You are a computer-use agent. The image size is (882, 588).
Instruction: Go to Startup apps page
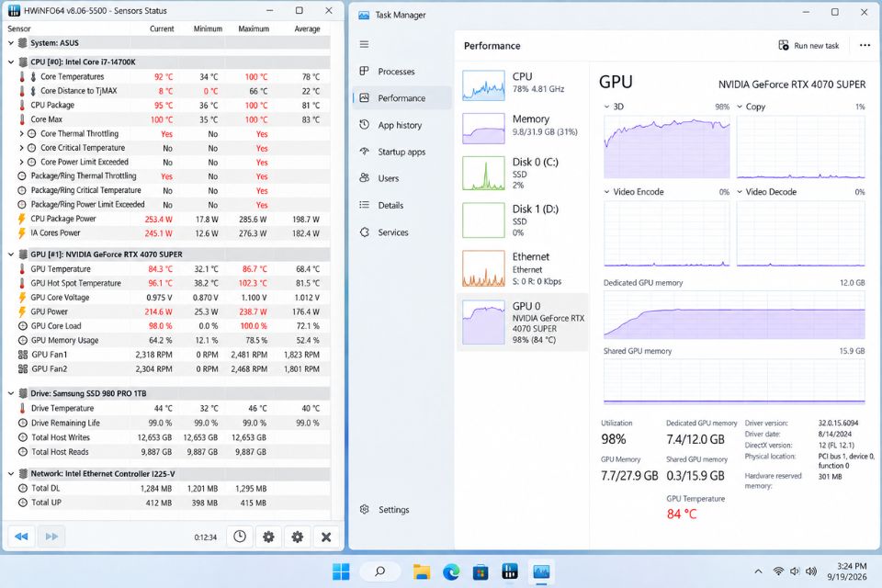[x=401, y=152]
